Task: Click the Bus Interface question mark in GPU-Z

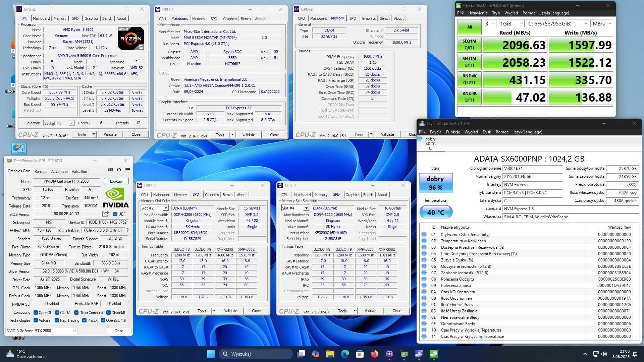Action: (127, 230)
